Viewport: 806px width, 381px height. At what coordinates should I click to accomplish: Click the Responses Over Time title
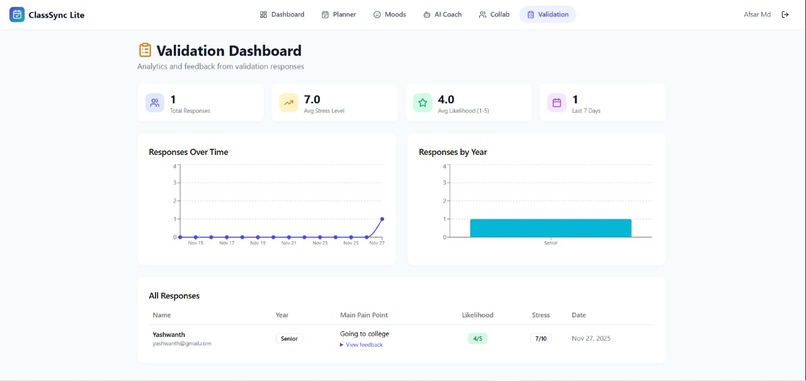[x=189, y=152]
